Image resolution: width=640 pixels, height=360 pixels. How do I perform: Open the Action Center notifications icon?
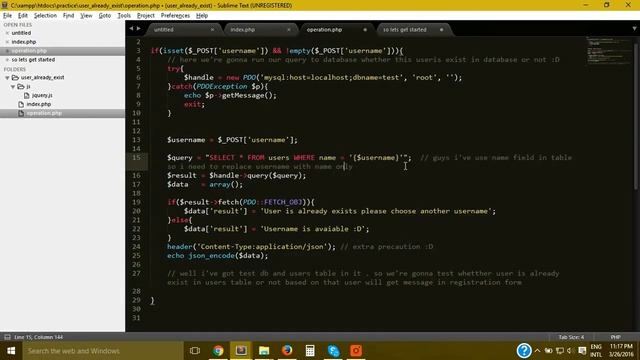[x=582, y=351]
